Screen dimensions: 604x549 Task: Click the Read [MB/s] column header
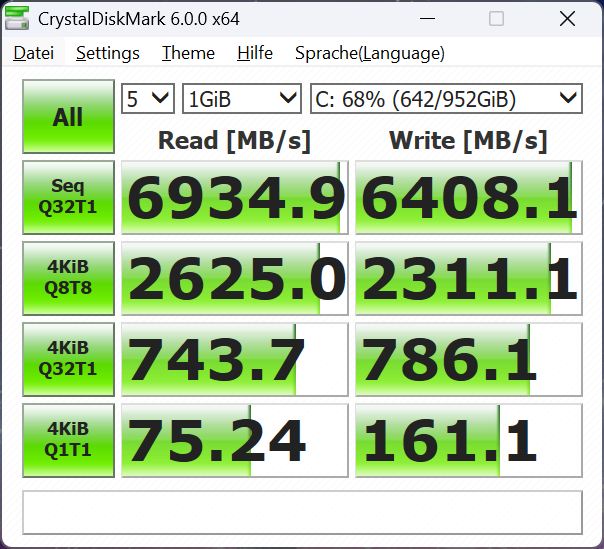click(234, 141)
